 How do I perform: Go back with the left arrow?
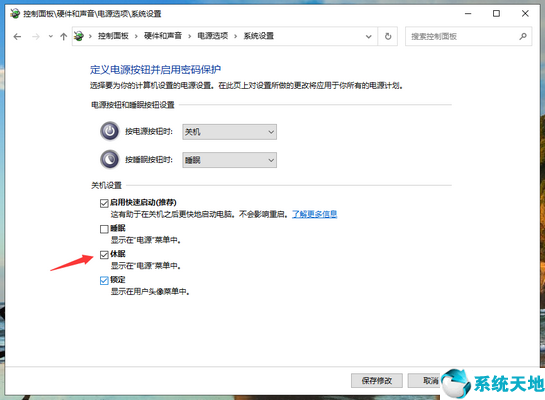17,36
